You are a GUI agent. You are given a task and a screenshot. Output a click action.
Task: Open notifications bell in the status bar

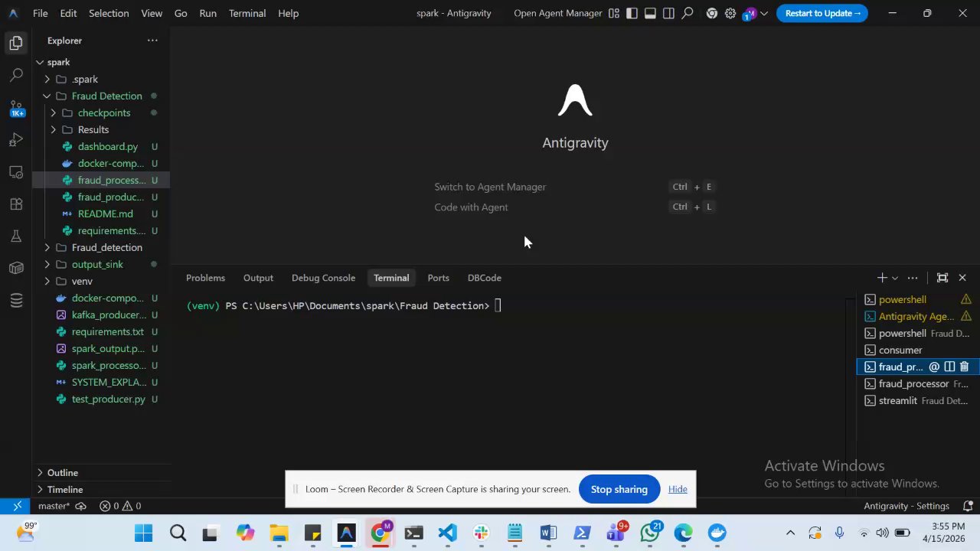click(968, 506)
